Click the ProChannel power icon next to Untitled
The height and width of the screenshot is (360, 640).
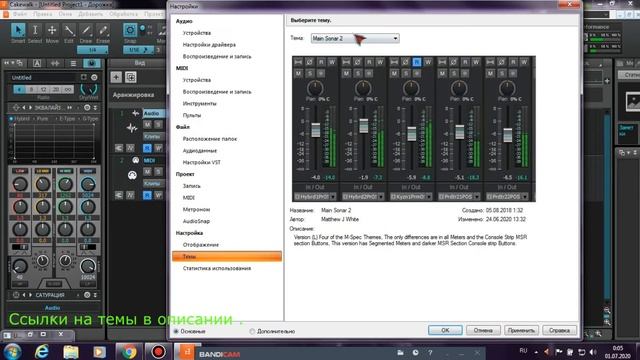[94, 78]
